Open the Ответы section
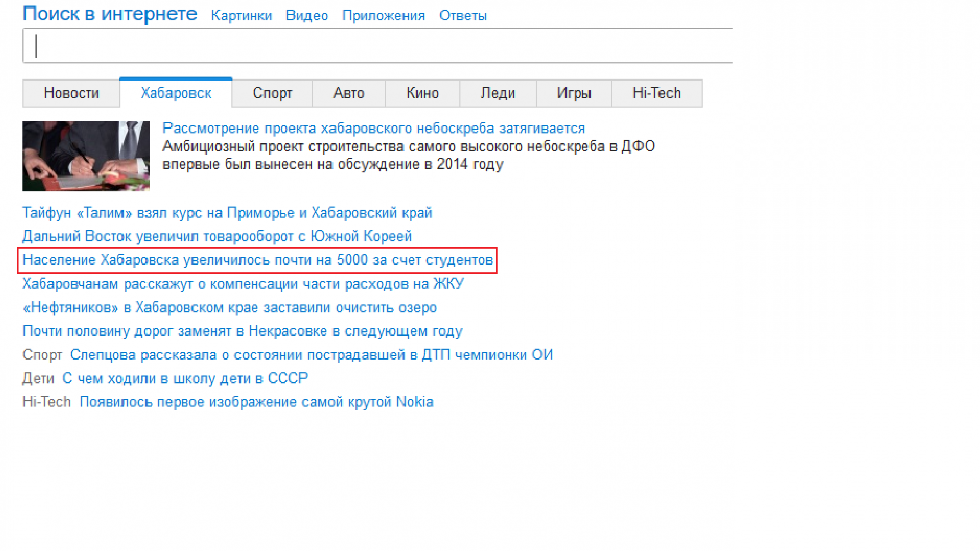 (x=462, y=16)
